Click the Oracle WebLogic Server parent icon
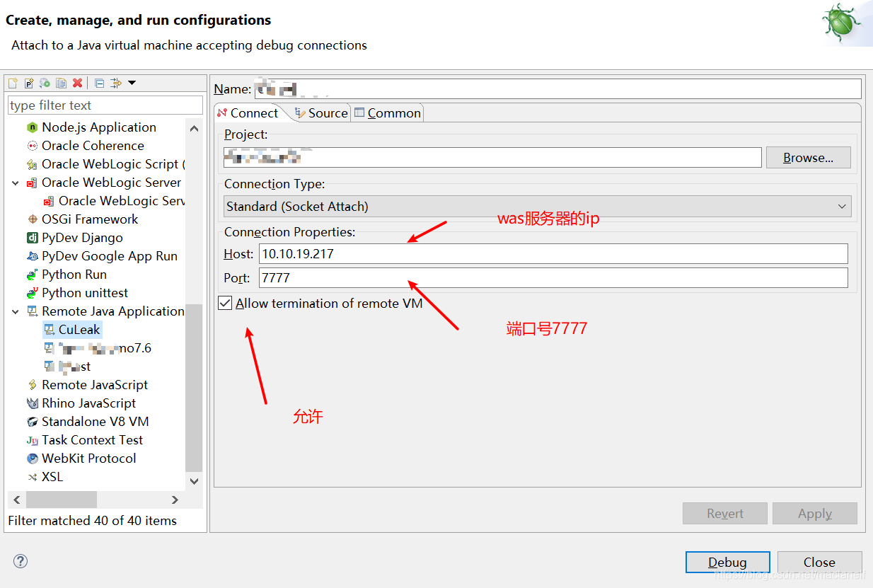 point(32,183)
